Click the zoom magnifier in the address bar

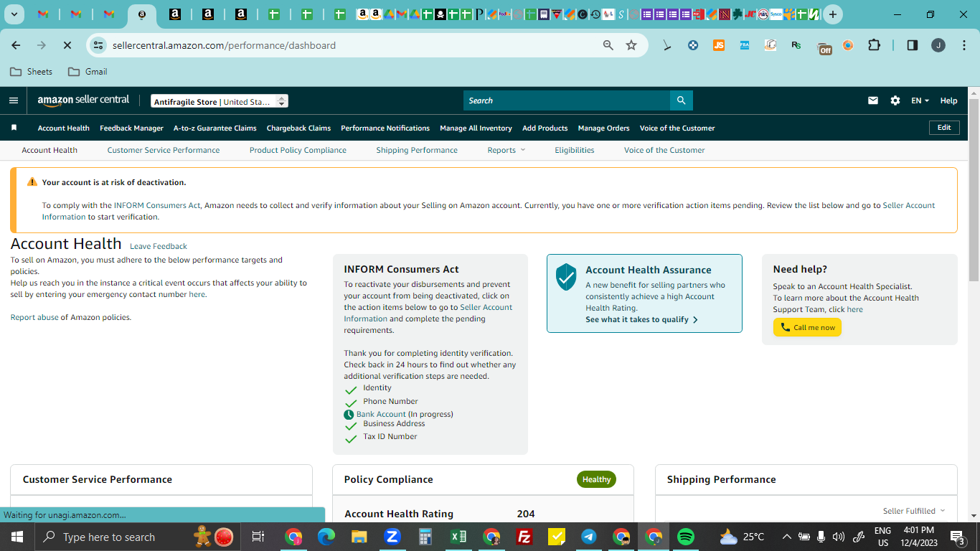(608, 45)
